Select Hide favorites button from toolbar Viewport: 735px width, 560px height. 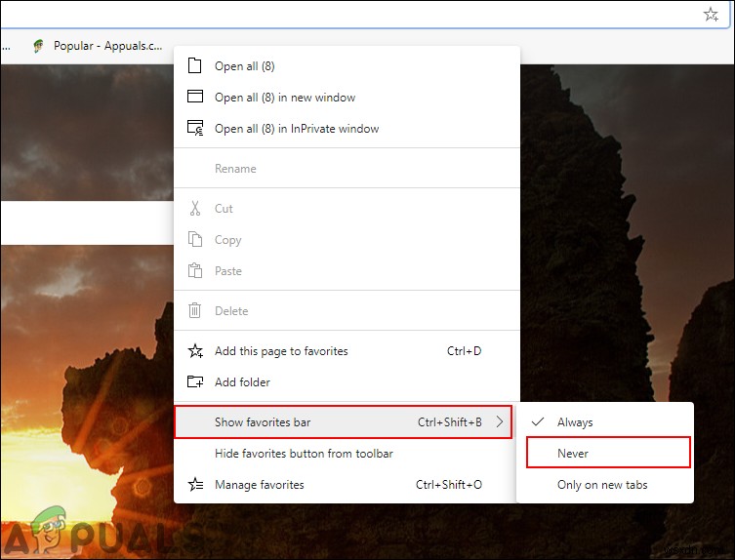point(347,453)
